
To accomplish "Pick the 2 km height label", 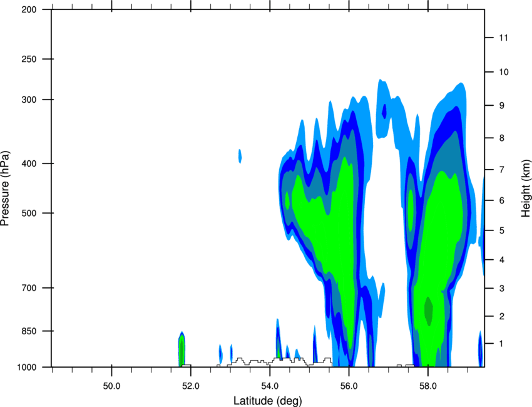I will (502, 316).
